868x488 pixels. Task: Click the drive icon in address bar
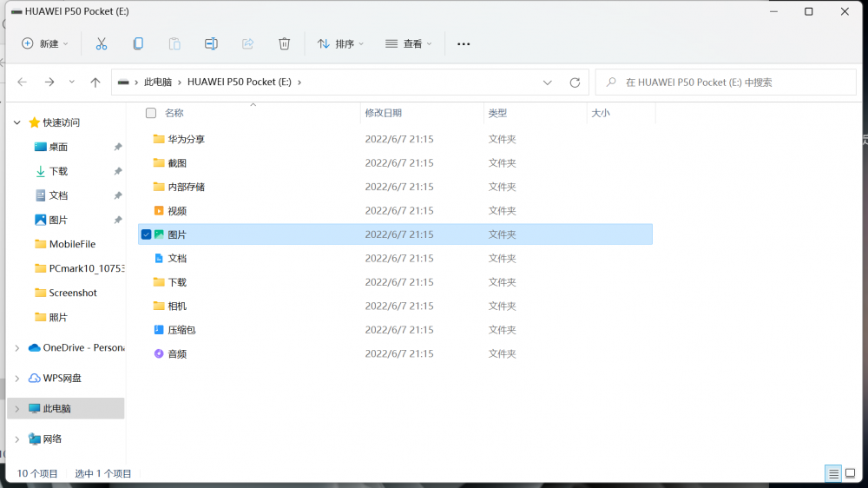pyautogui.click(x=123, y=82)
